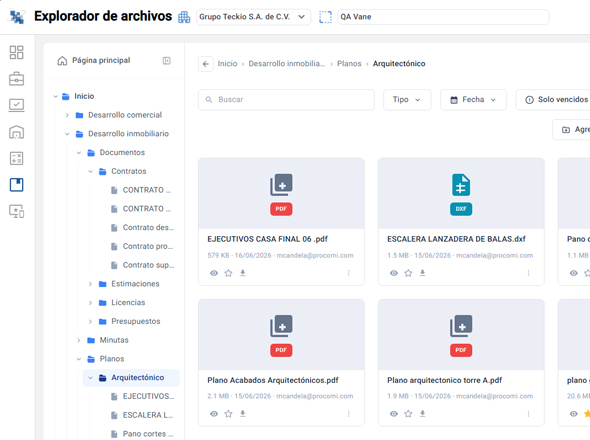Image resolution: width=590 pixels, height=440 pixels.
Task: Download EJECUTIVOS CASA FINAL 06 .pdf
Action: coord(243,273)
